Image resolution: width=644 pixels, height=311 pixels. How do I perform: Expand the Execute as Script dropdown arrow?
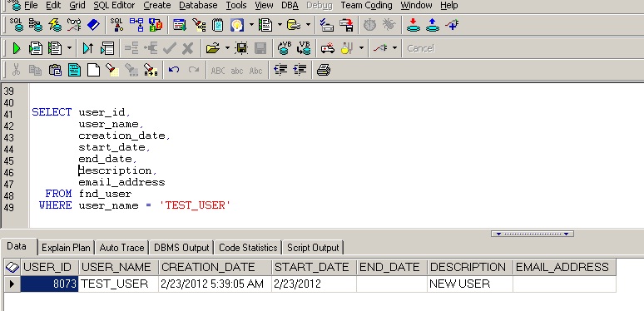pos(69,48)
